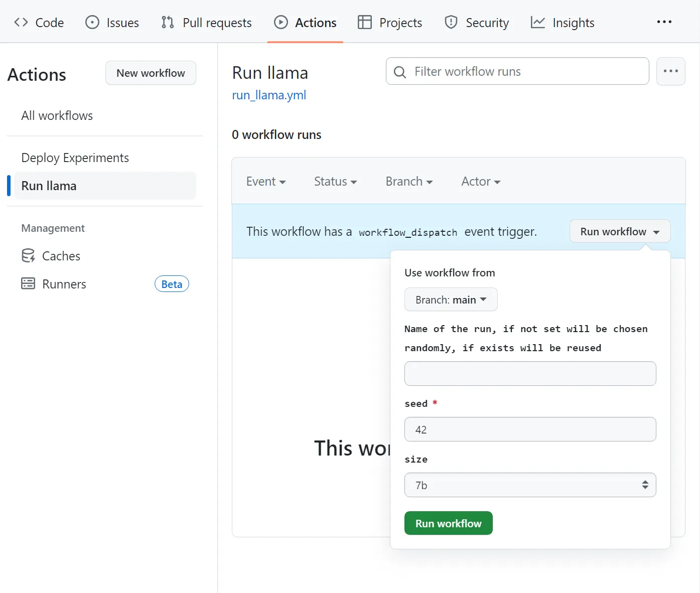Click the run name input field
This screenshot has height=593, width=700.
530,374
